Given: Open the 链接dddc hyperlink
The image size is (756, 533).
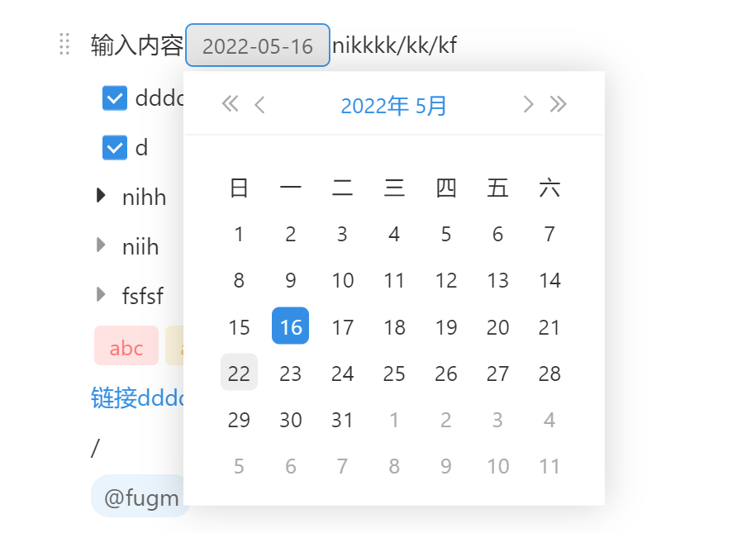Looking at the screenshot, I should tap(132, 397).
